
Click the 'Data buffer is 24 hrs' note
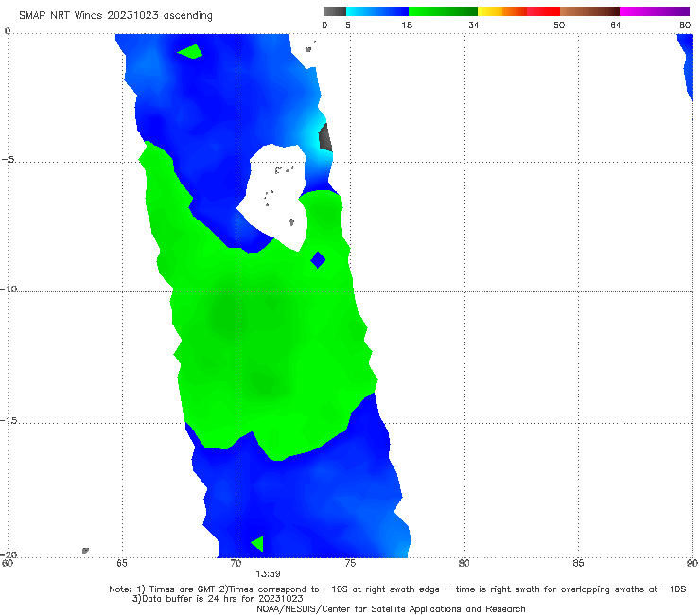(218, 599)
